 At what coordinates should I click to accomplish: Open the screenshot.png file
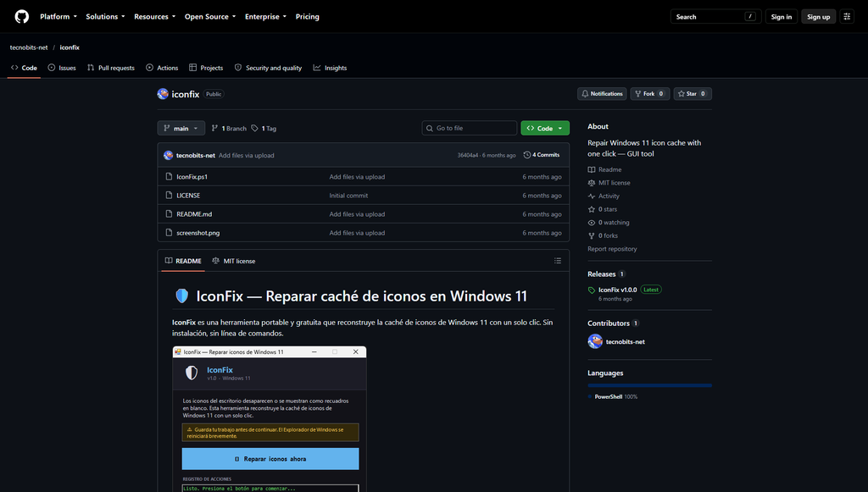[198, 233]
